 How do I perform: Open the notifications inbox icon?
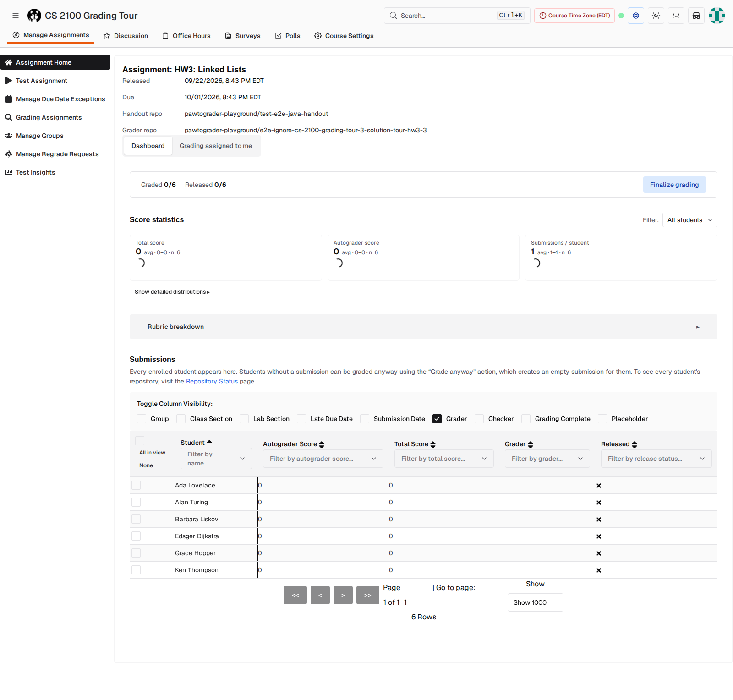click(676, 16)
